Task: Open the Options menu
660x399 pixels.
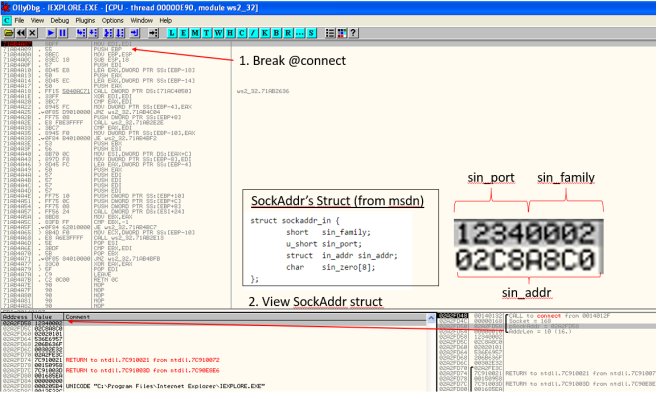Action: pyautogui.click(x=112, y=20)
